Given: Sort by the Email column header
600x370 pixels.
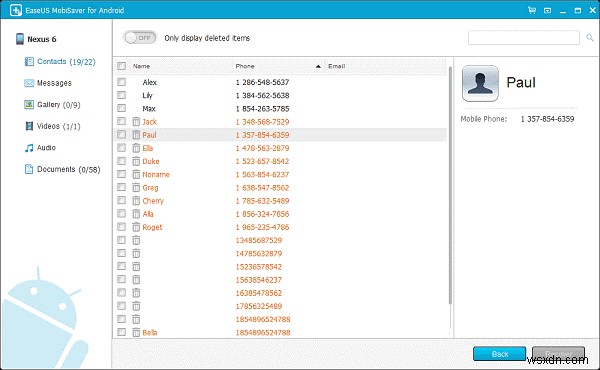Looking at the screenshot, I should 336,66.
